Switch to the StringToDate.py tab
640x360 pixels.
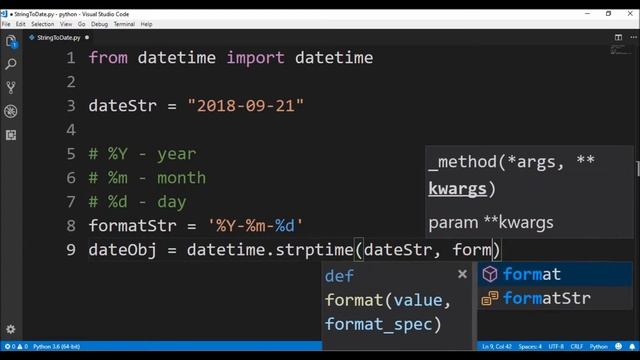pos(59,38)
